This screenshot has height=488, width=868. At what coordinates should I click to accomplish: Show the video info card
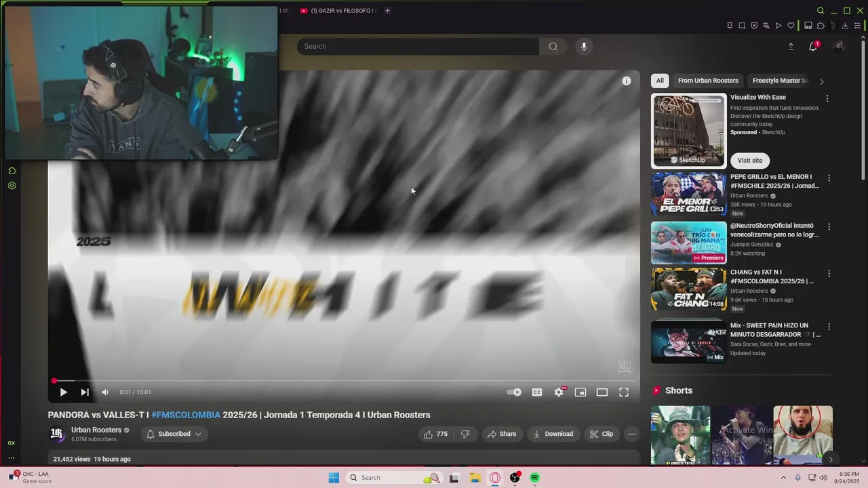pos(627,81)
